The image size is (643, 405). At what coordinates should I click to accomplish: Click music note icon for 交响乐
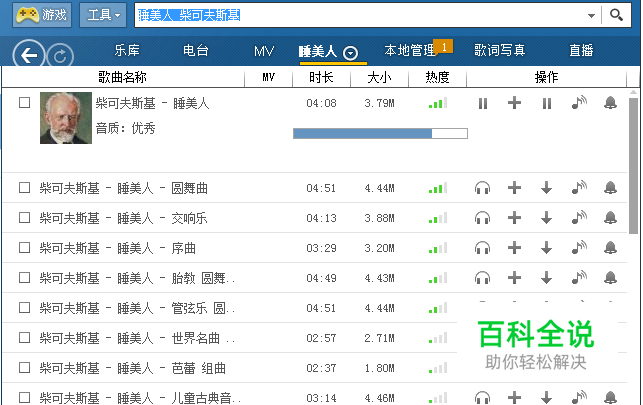pyautogui.click(x=579, y=217)
